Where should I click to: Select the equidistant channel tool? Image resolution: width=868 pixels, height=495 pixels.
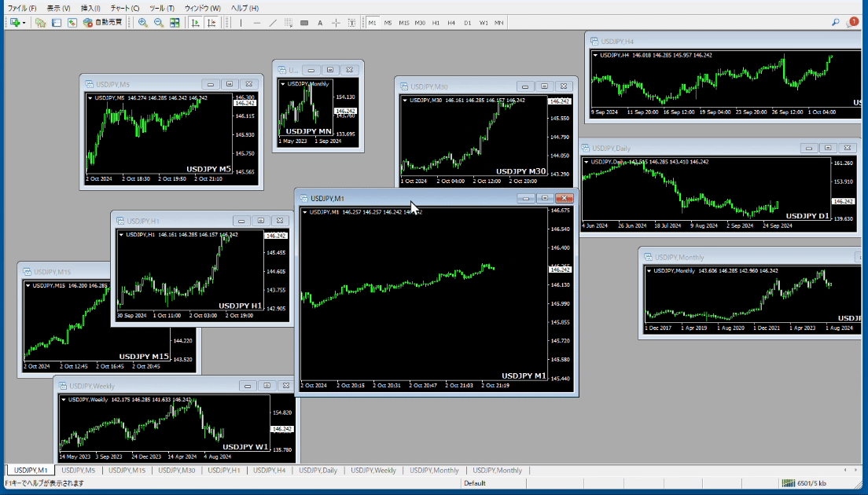[x=289, y=23]
